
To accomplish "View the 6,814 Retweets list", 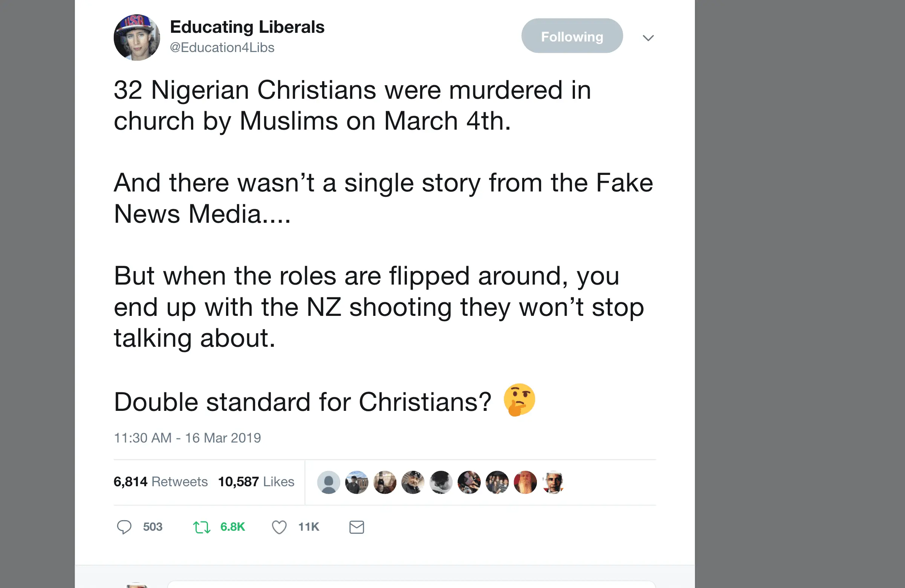I will tap(161, 482).
